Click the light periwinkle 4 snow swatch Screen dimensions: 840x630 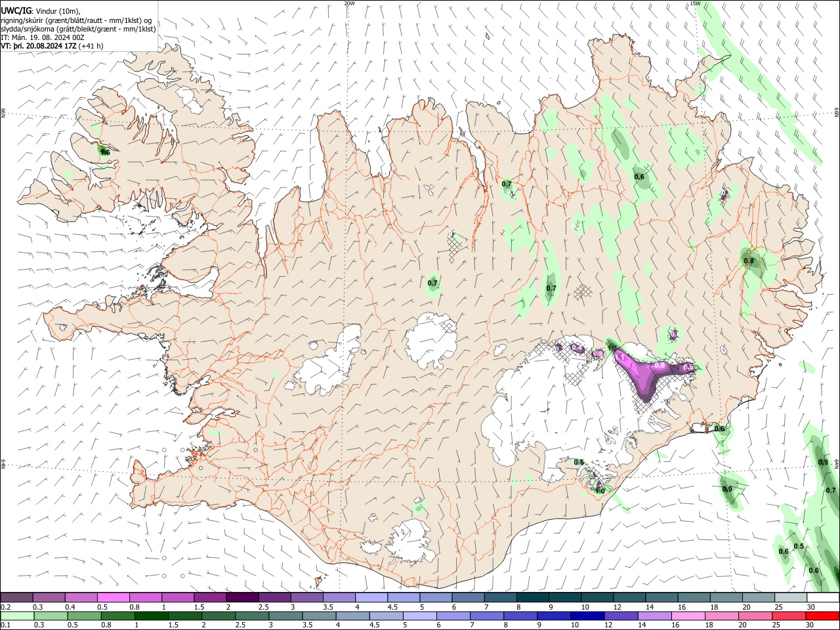[371, 598]
